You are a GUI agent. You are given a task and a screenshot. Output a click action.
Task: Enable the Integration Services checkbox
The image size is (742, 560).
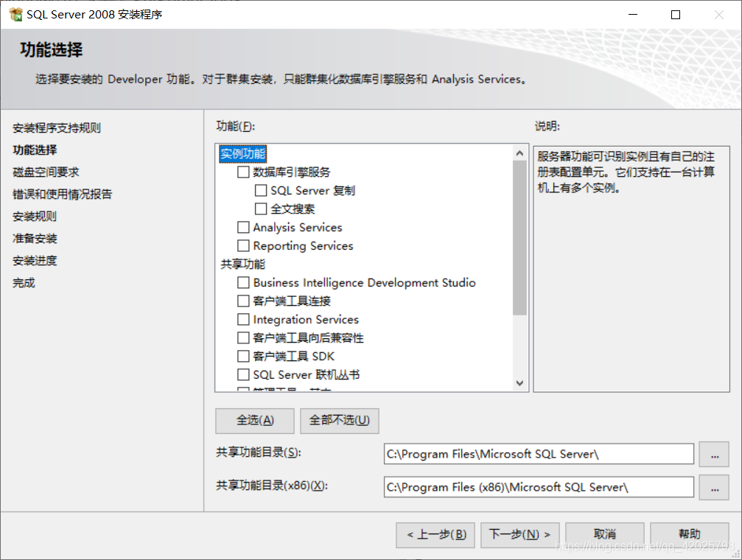click(243, 320)
